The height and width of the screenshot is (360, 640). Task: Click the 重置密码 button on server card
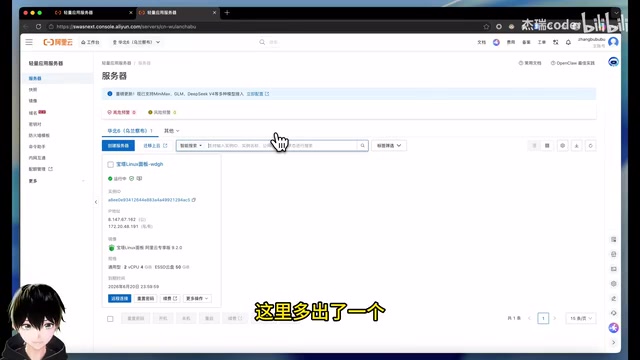click(x=146, y=298)
